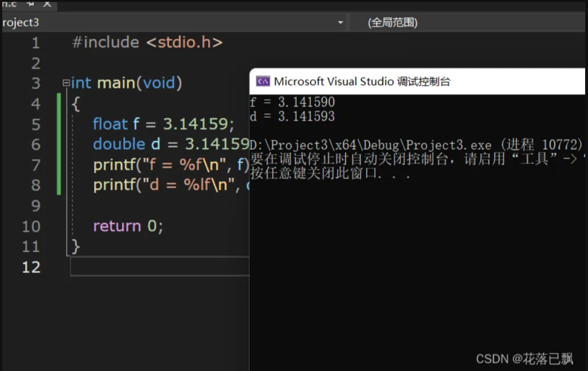Collapse the main function code block
The image size is (588, 371).
coord(66,83)
